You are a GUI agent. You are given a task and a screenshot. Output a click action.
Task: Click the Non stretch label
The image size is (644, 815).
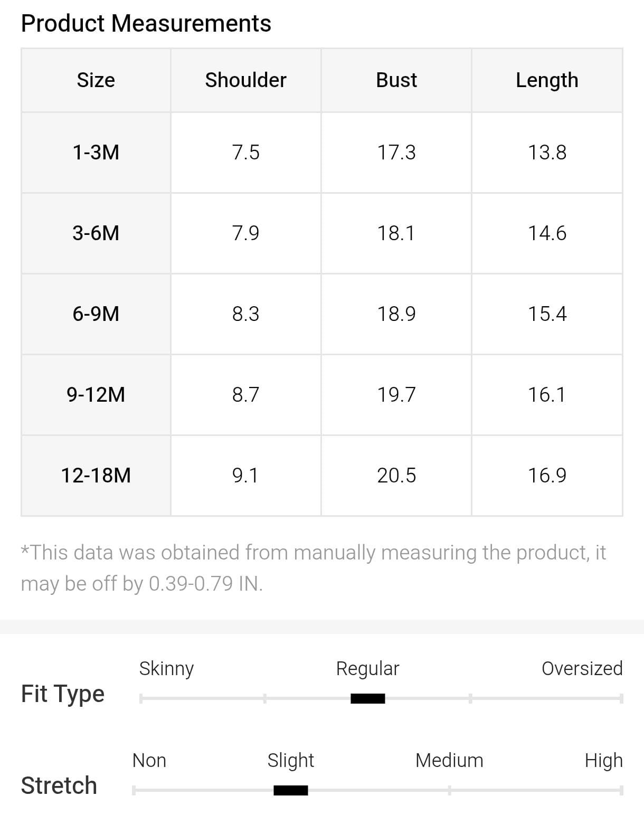pyautogui.click(x=149, y=760)
